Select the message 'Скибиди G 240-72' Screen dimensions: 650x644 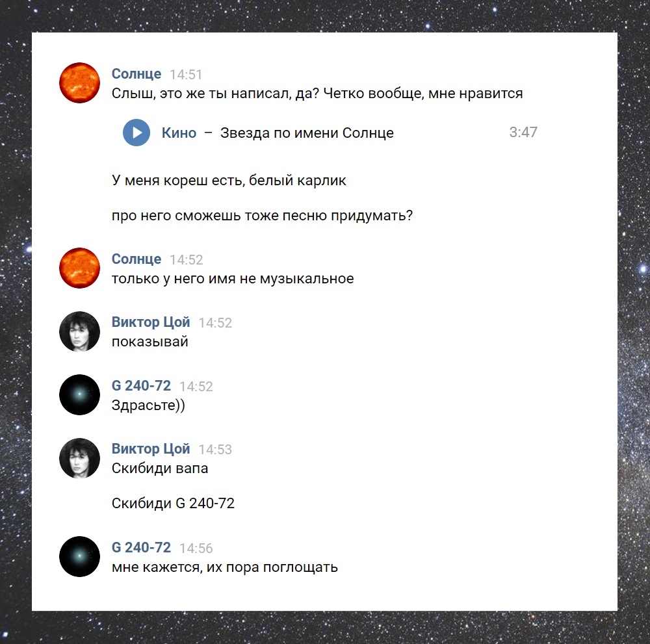tap(174, 504)
